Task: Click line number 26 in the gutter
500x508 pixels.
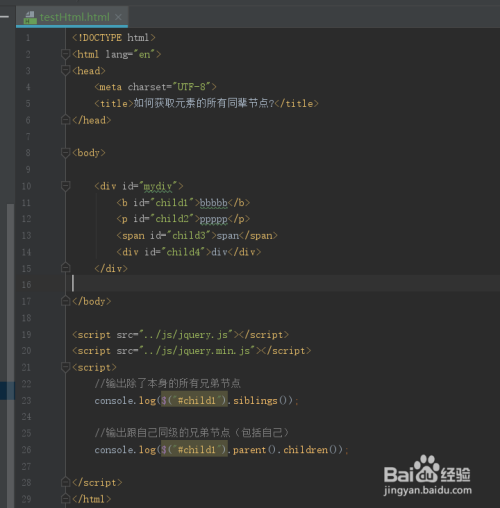Action: pos(26,450)
